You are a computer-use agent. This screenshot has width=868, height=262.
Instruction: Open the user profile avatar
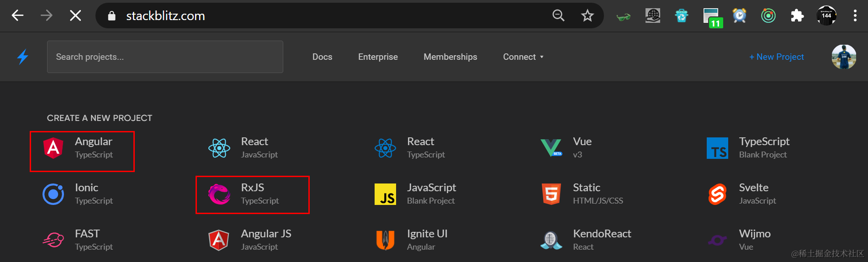(x=843, y=57)
